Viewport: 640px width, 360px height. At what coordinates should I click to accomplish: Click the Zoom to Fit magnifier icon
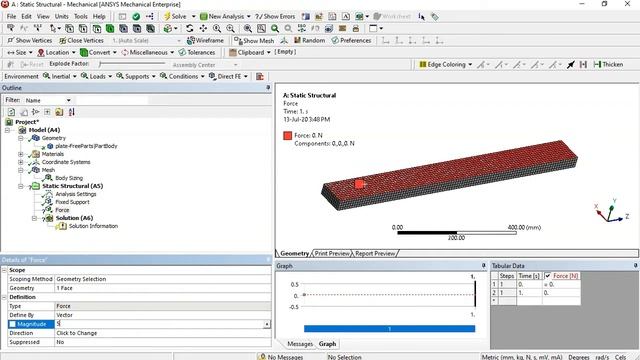click(x=248, y=29)
